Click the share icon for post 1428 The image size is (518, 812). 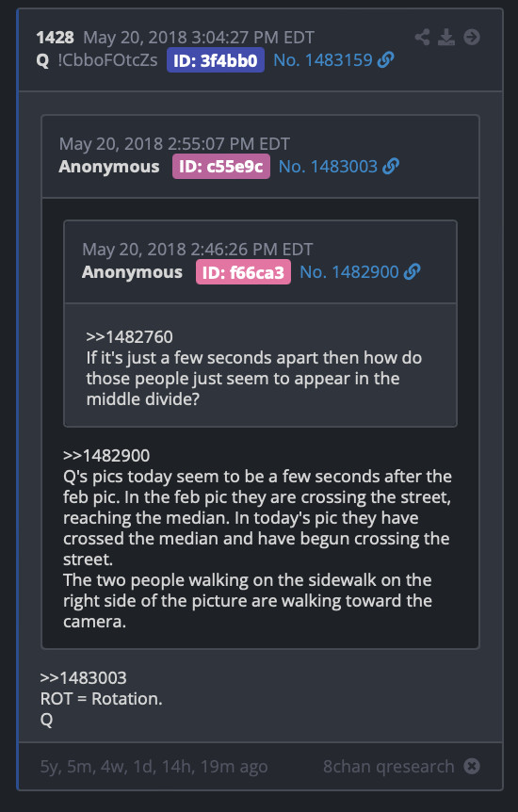click(422, 38)
